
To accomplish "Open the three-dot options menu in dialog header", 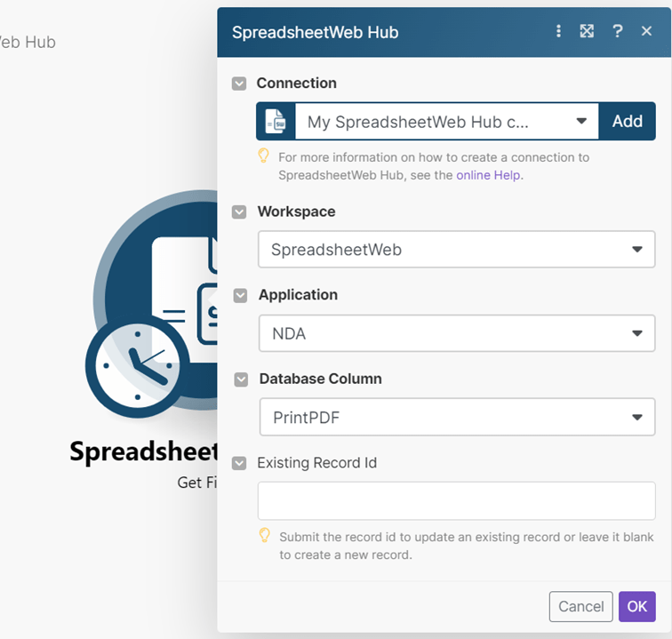I will pyautogui.click(x=558, y=31).
